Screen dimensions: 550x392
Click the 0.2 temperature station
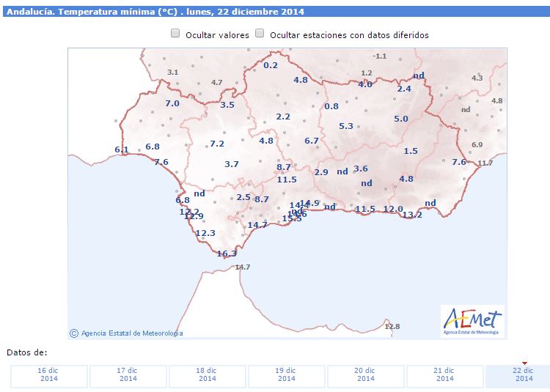[271, 65]
